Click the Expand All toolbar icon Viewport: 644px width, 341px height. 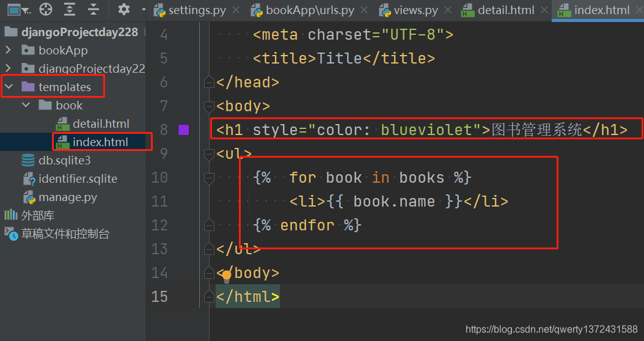(70, 9)
